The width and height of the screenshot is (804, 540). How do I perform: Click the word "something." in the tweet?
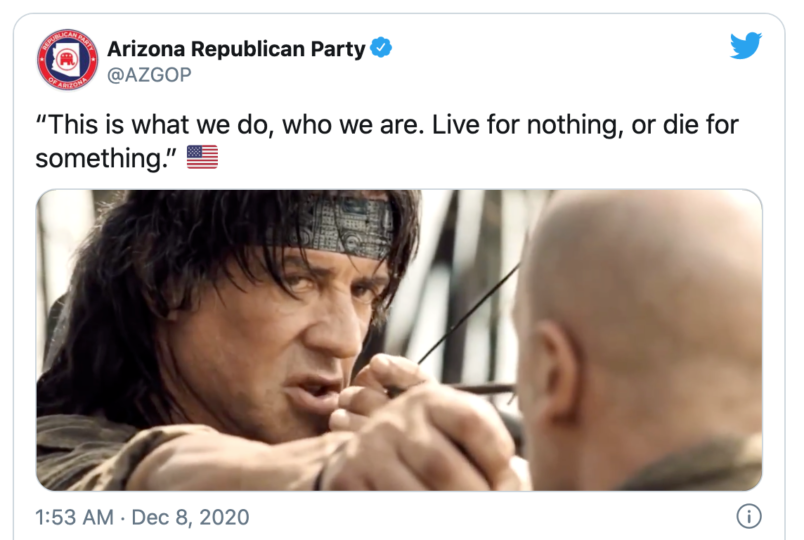pos(108,158)
